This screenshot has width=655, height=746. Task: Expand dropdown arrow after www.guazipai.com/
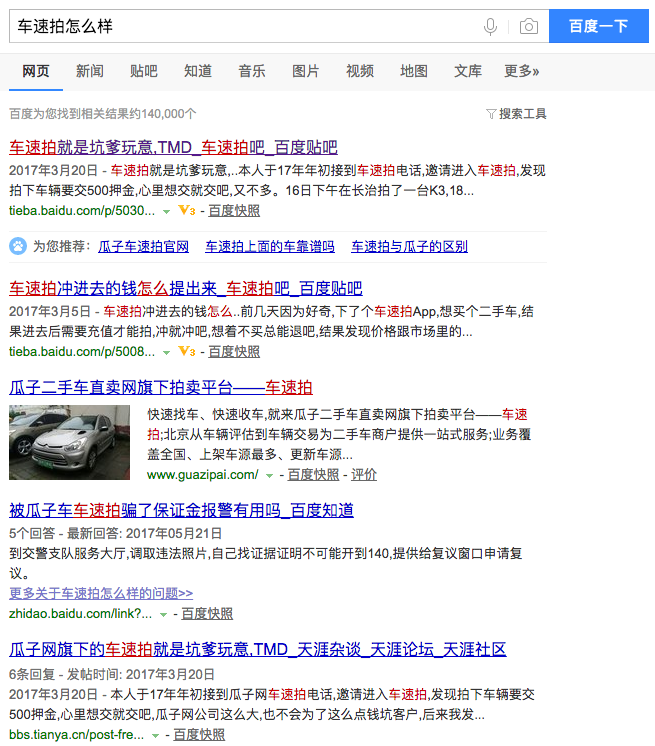pyautogui.click(x=269, y=475)
